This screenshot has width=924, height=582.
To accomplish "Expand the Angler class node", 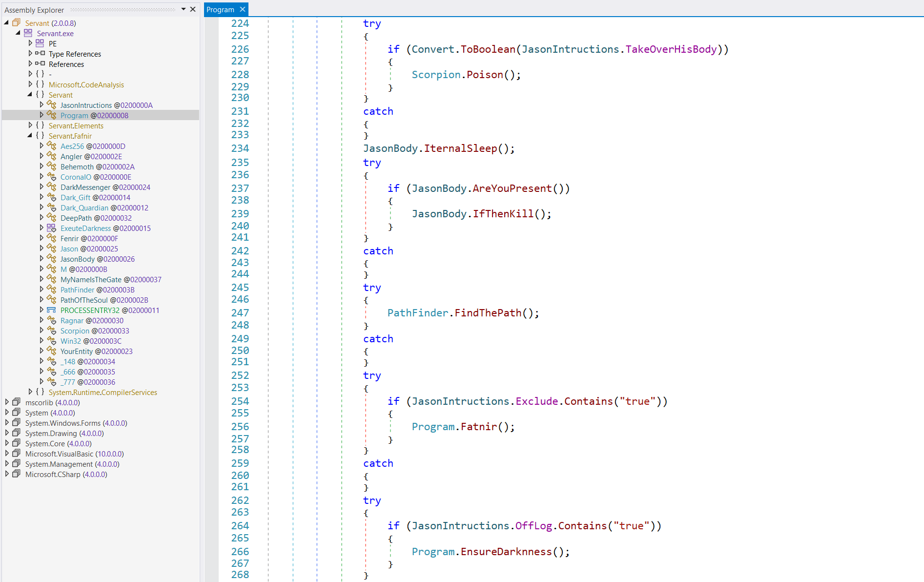I will coord(41,156).
